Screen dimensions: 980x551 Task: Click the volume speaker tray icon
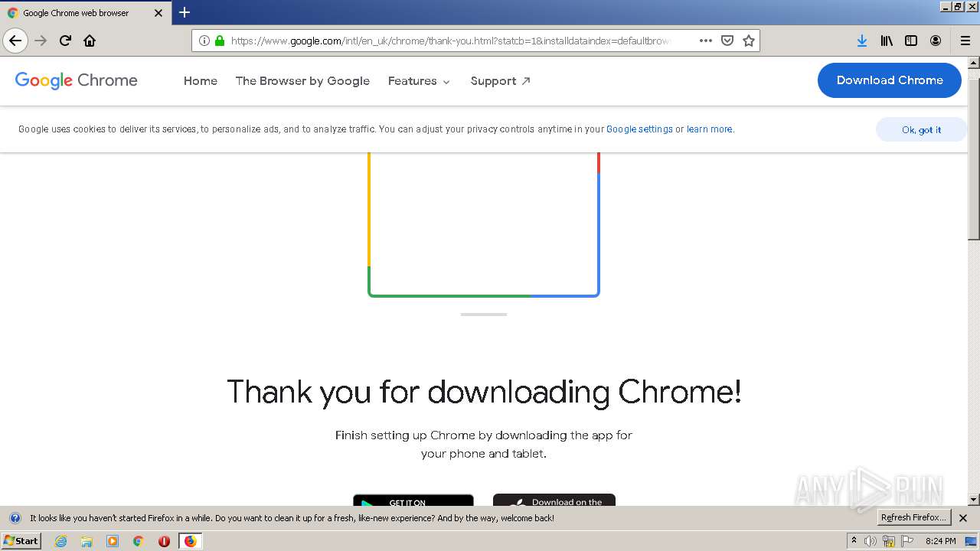coord(871,541)
